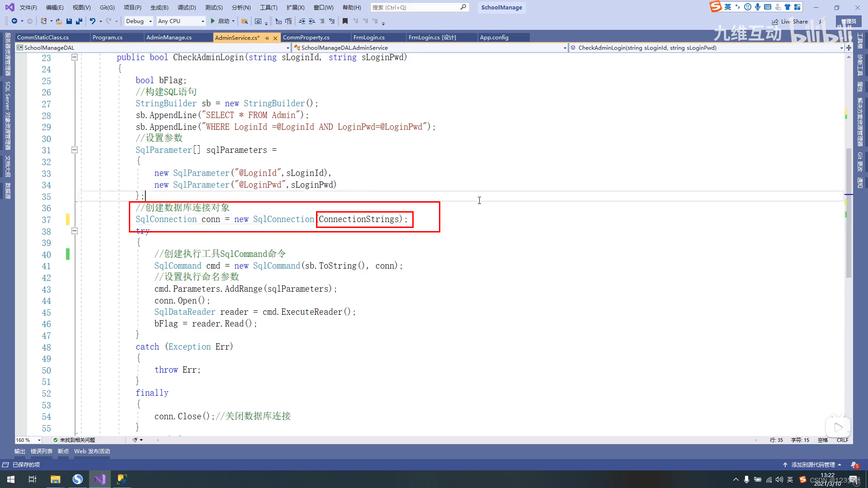Expand the start button dropdown arrow
The height and width of the screenshot is (488, 868).
[x=233, y=21]
